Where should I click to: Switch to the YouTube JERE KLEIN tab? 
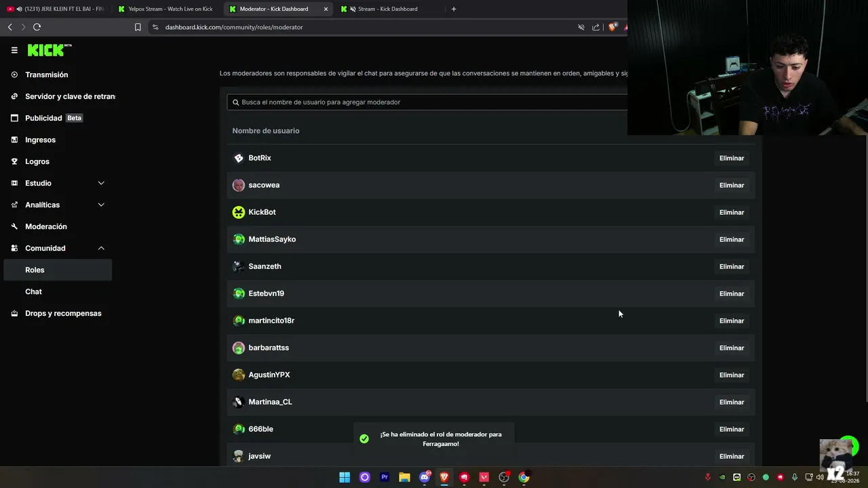pos(56,9)
